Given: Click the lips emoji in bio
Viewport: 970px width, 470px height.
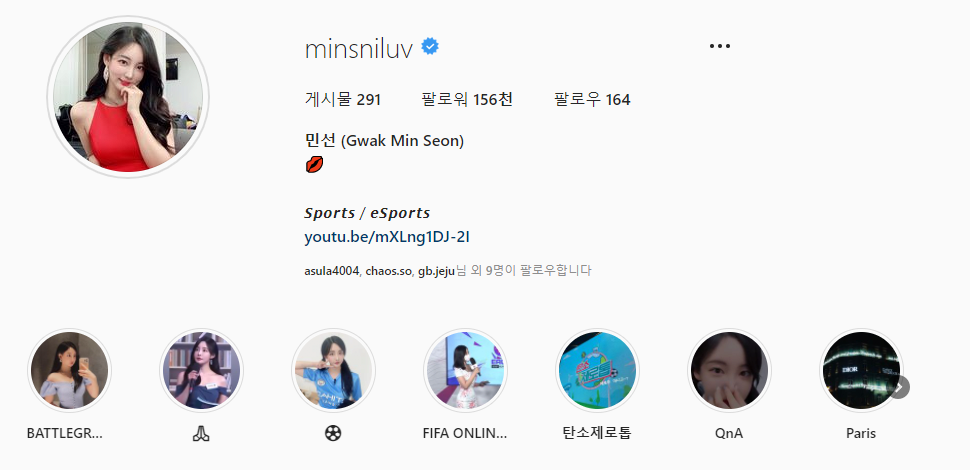Looking at the screenshot, I should 314,164.
